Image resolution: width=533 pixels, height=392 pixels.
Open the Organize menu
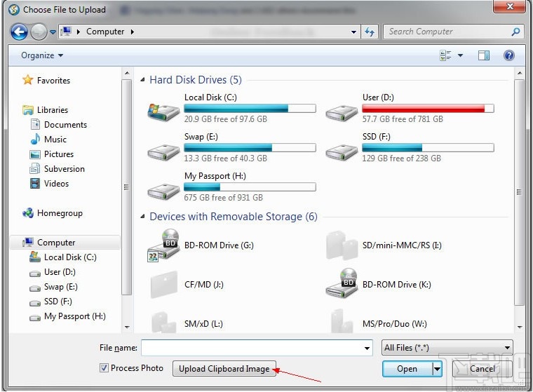click(42, 55)
